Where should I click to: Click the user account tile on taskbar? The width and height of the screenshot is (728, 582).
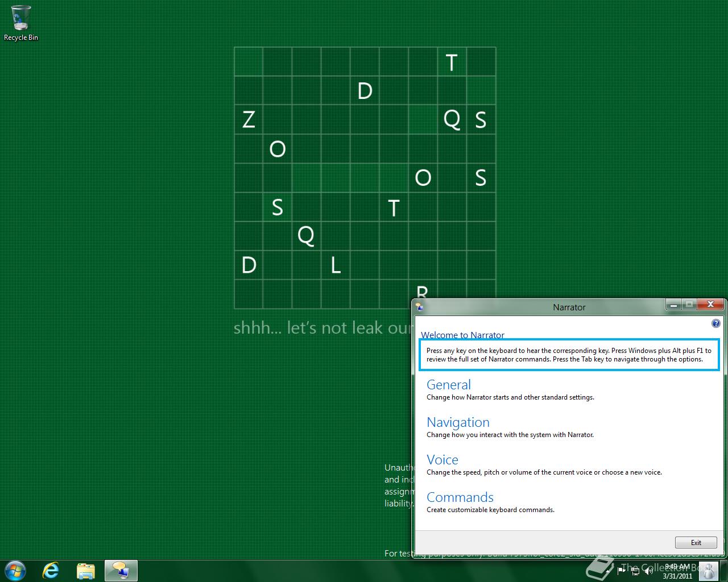click(708, 571)
